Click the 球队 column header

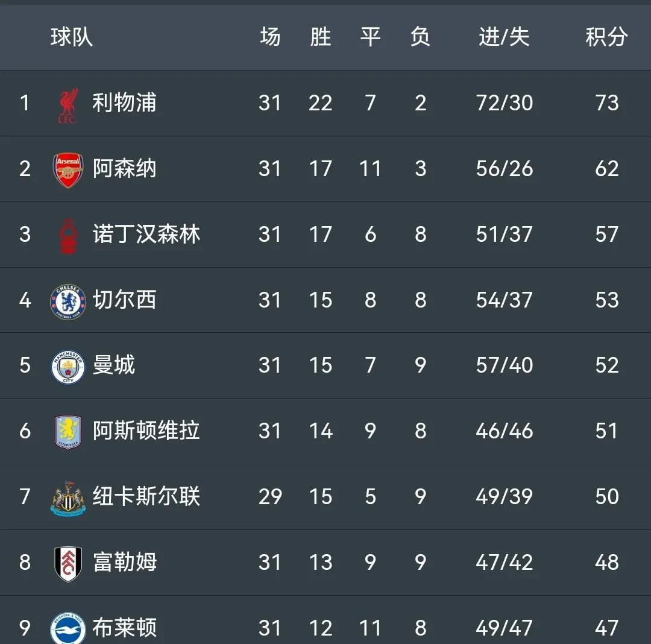tap(72, 37)
